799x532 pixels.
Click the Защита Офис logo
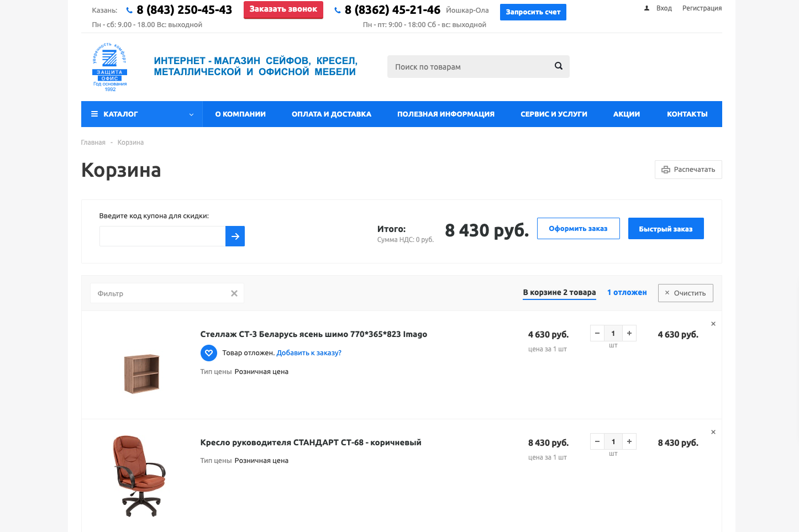tap(110, 67)
